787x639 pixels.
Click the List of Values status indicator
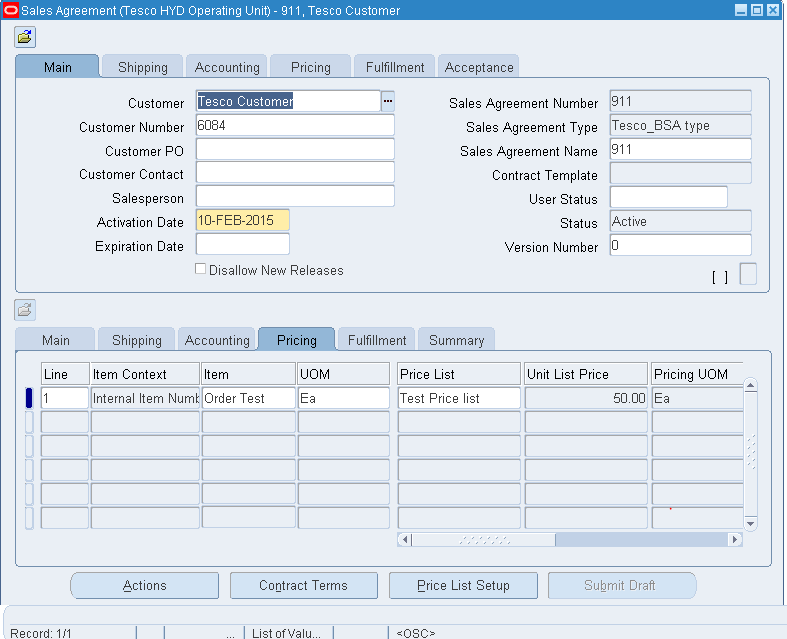click(x=286, y=633)
